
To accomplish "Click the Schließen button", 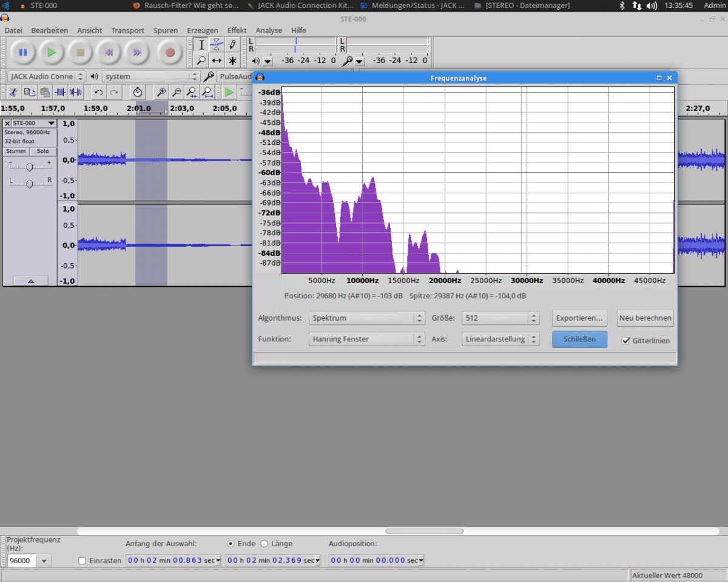I will point(580,339).
